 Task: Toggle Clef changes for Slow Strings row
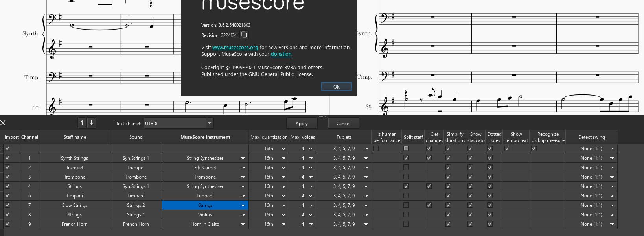429,205
